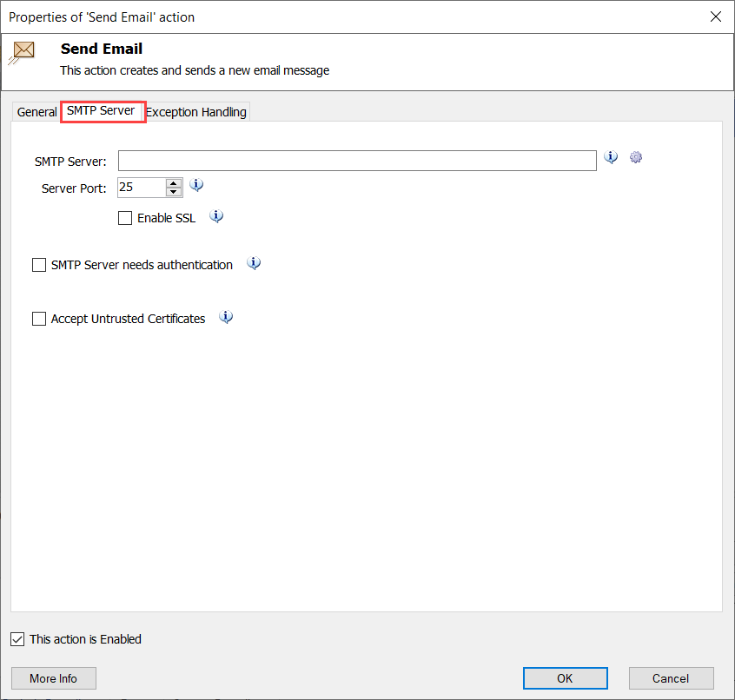Click info icon beside Enable SSL
Image resolution: width=735 pixels, height=700 pixels.
(216, 216)
